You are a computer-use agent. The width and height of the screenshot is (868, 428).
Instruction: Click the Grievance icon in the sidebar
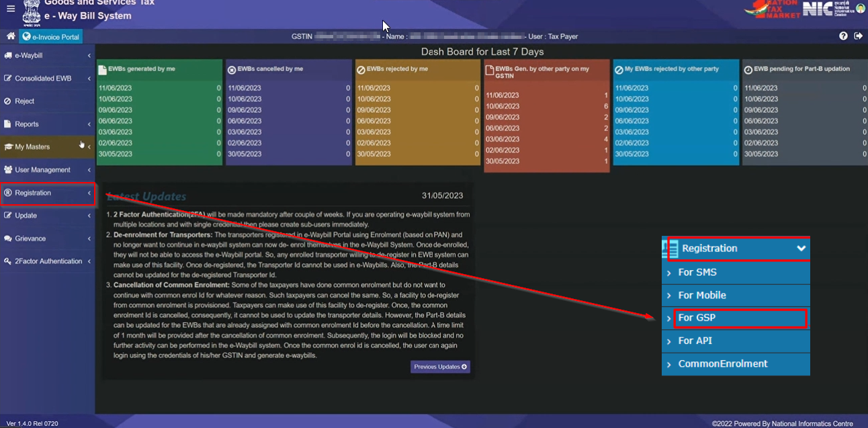coord(9,238)
